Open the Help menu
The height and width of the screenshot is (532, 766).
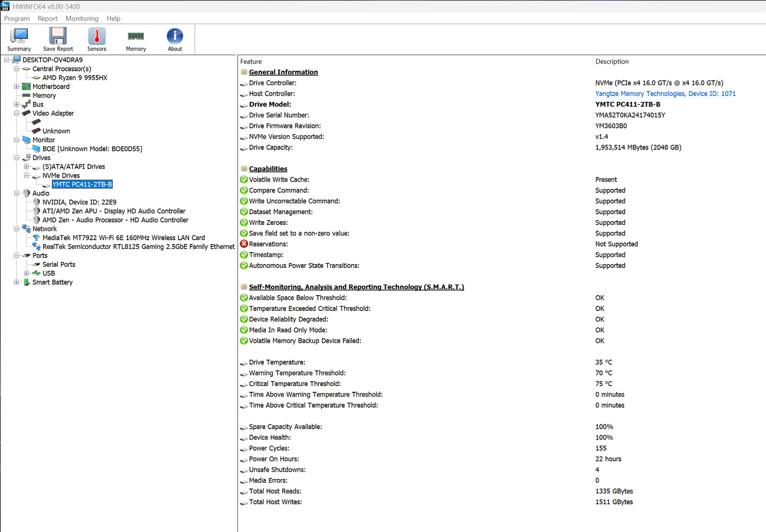(113, 19)
